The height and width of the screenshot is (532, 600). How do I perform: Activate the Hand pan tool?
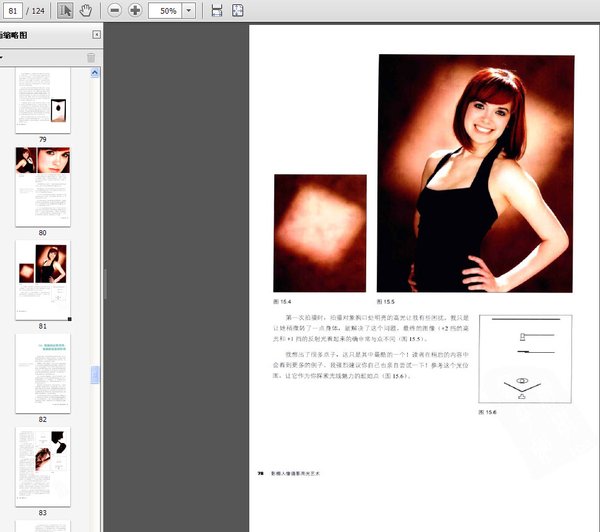point(86,10)
